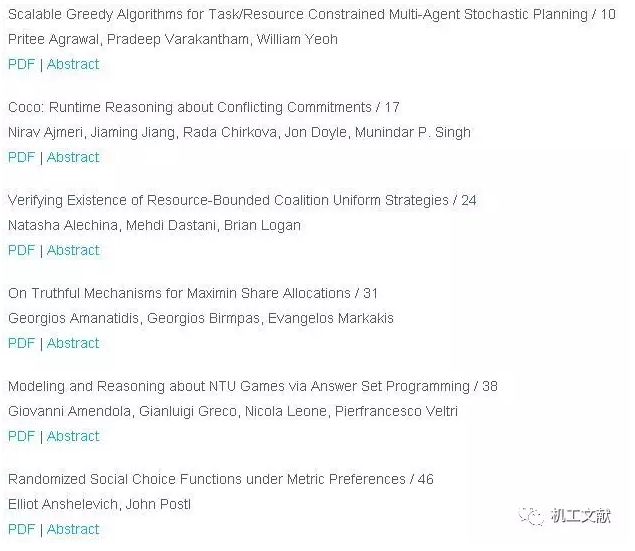View Abstract for Truthful Mechanisms paper
The height and width of the screenshot is (551, 635).
[73, 343]
